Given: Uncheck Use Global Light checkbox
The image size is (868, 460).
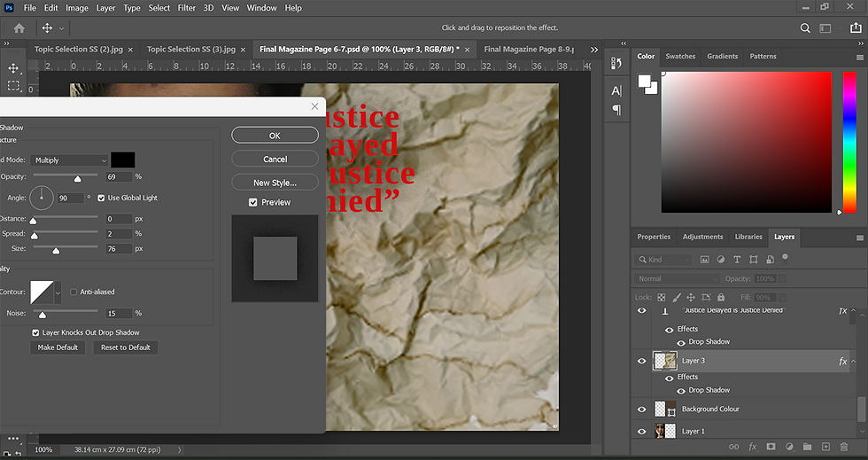Looking at the screenshot, I should 101,198.
